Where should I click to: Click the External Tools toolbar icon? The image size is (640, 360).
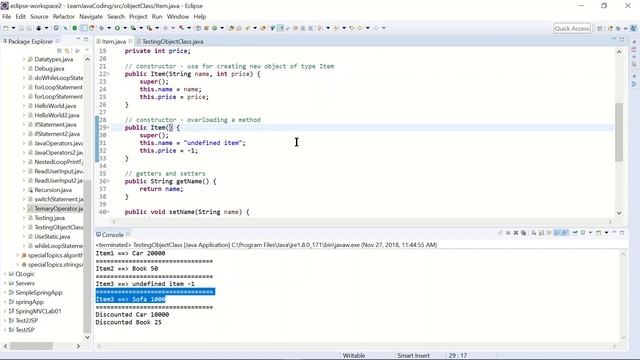(149, 28)
